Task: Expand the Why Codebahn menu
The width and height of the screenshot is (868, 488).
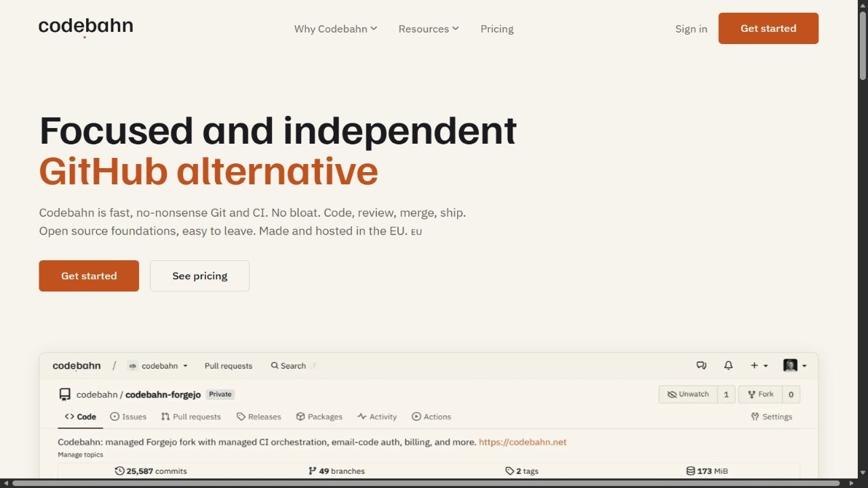Action: click(x=336, y=28)
